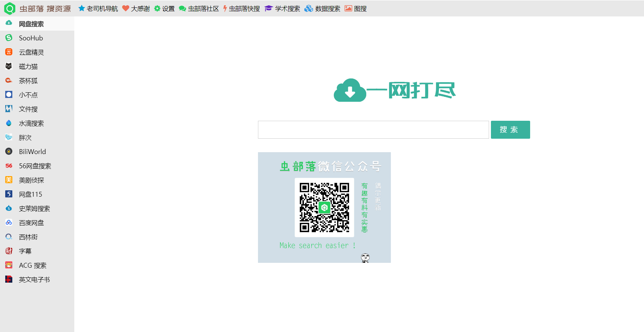Click the gear icon beside 设置
The height and width of the screenshot is (332, 644).
pyautogui.click(x=157, y=8)
